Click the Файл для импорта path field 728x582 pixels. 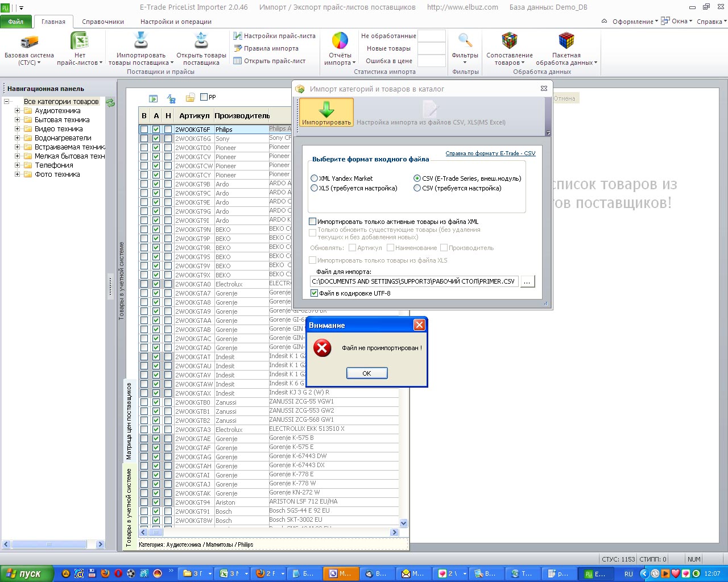pyautogui.click(x=414, y=281)
